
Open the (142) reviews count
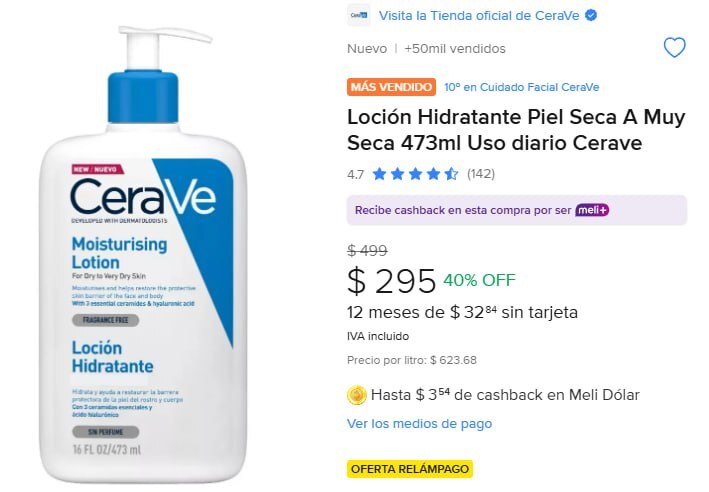point(481,174)
